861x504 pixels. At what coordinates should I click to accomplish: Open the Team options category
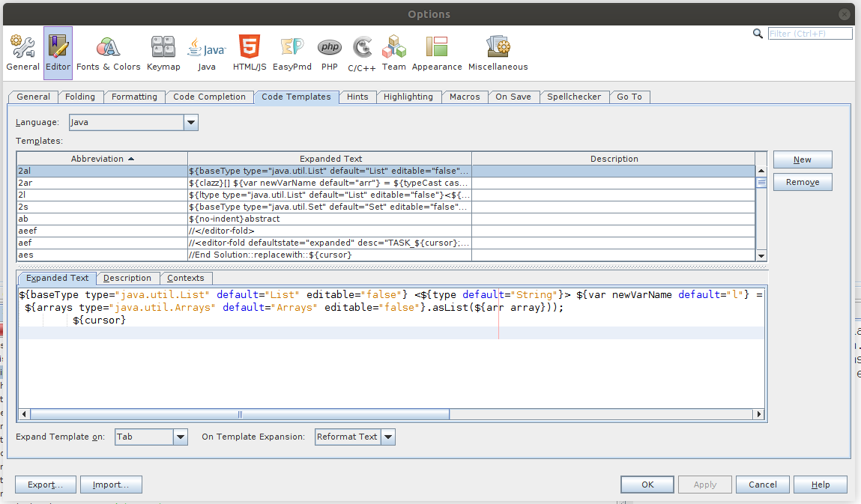click(x=393, y=52)
